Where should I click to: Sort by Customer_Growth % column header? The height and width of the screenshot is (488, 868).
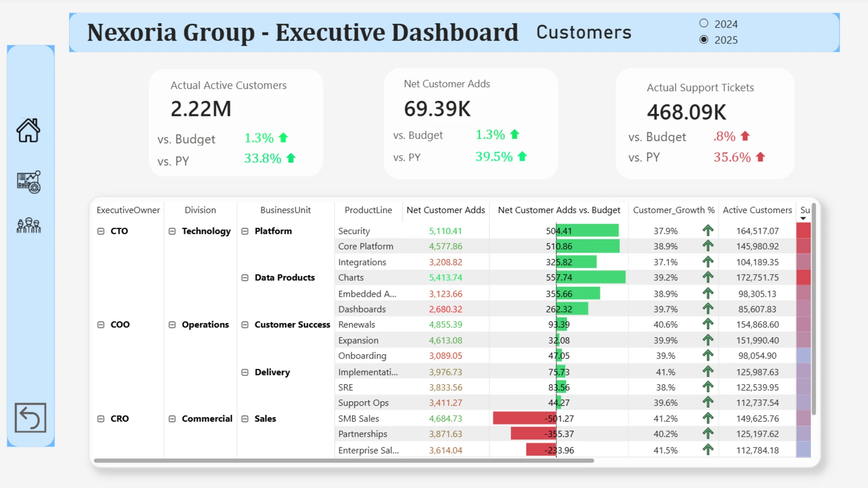pos(673,210)
